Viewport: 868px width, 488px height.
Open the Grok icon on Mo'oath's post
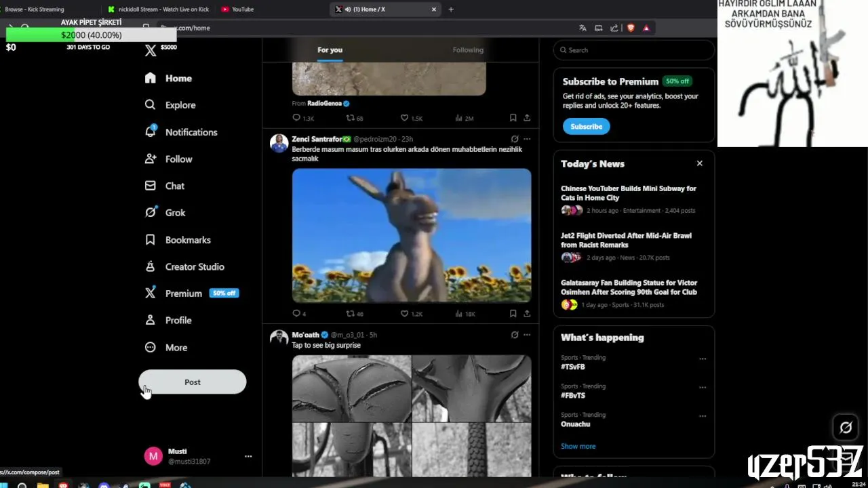click(515, 335)
